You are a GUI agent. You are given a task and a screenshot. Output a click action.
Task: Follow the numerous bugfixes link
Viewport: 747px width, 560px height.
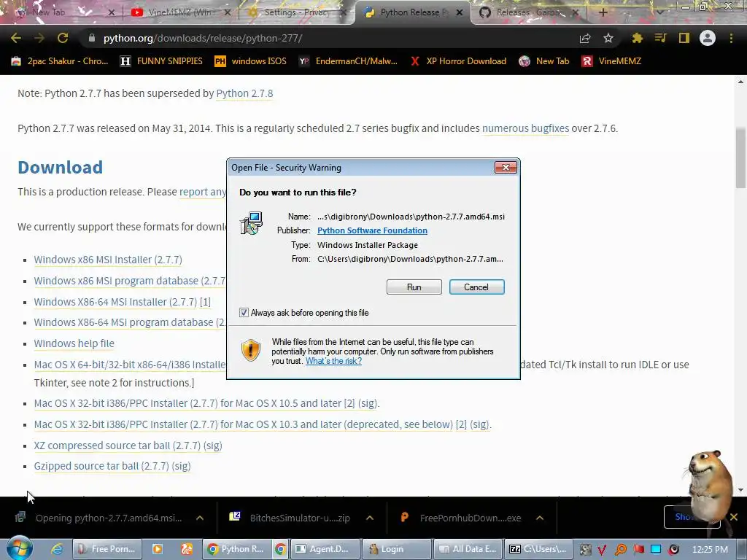525,128
